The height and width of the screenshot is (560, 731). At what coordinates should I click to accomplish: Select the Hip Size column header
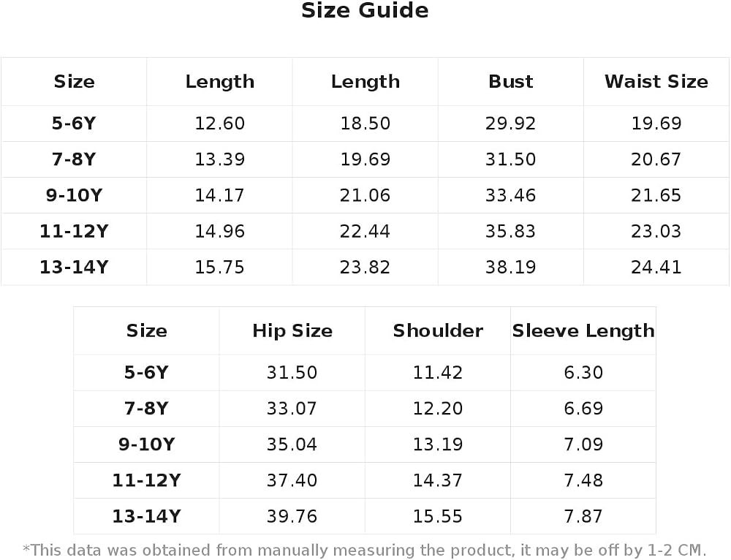coord(292,330)
